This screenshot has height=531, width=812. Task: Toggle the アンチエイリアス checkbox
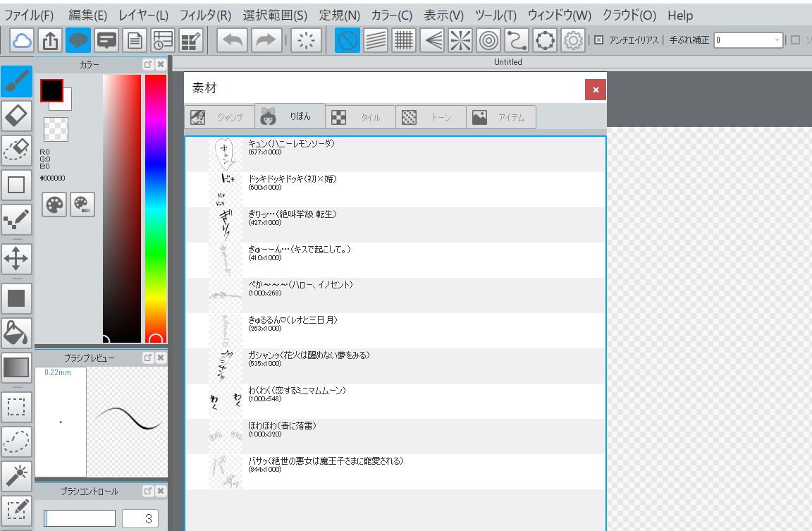pyautogui.click(x=600, y=40)
